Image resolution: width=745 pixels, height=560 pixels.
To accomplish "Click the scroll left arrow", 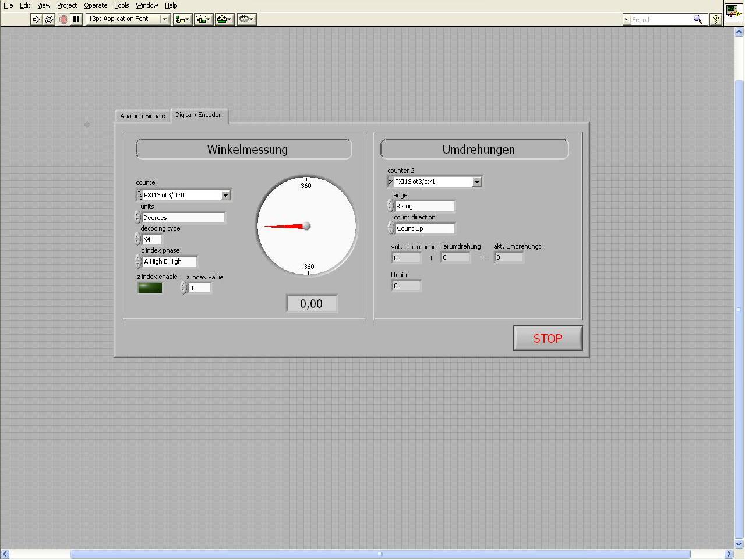I will [x=5, y=554].
